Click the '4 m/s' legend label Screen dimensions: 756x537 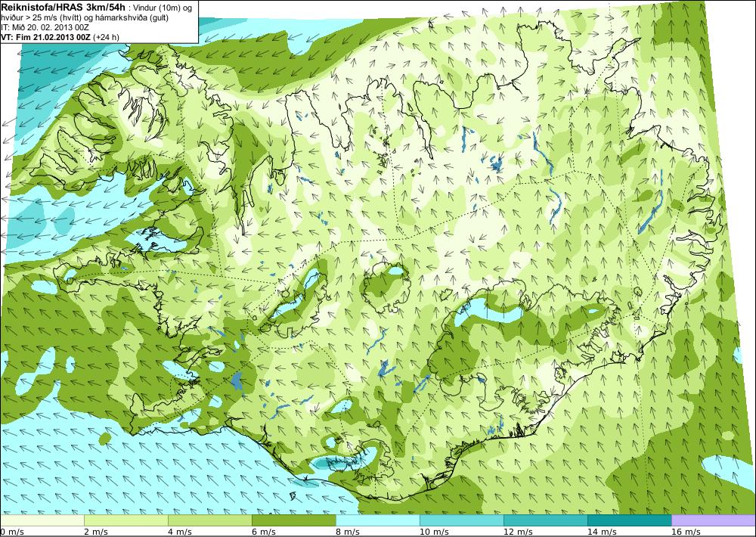(180, 532)
